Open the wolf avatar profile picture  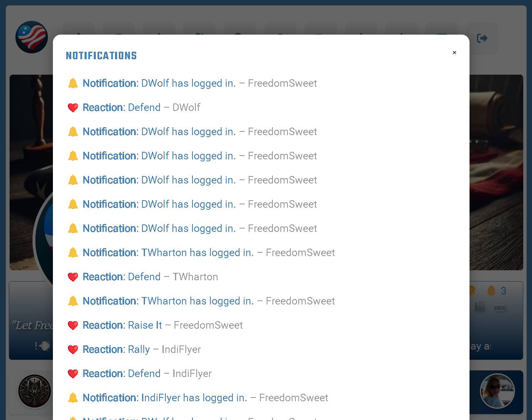(x=35, y=391)
